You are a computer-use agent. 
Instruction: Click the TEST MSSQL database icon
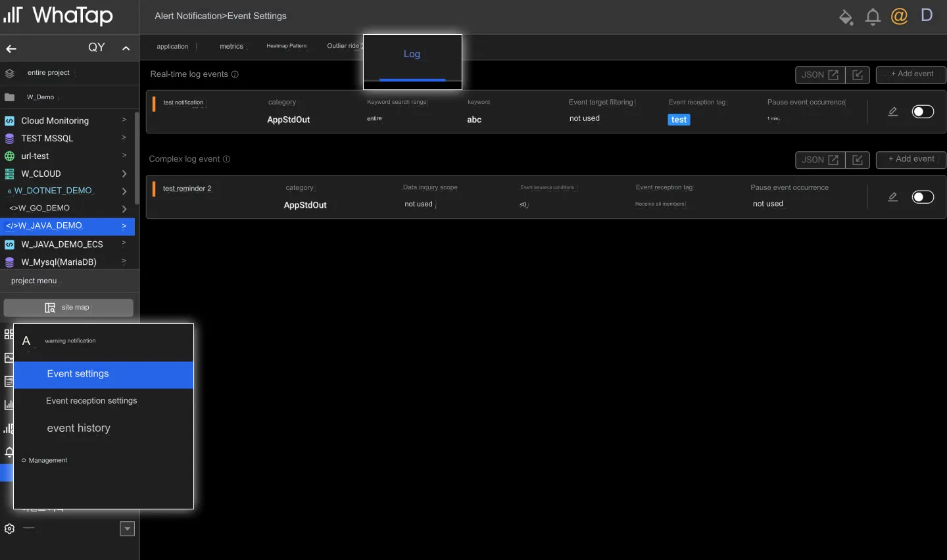[9, 139]
